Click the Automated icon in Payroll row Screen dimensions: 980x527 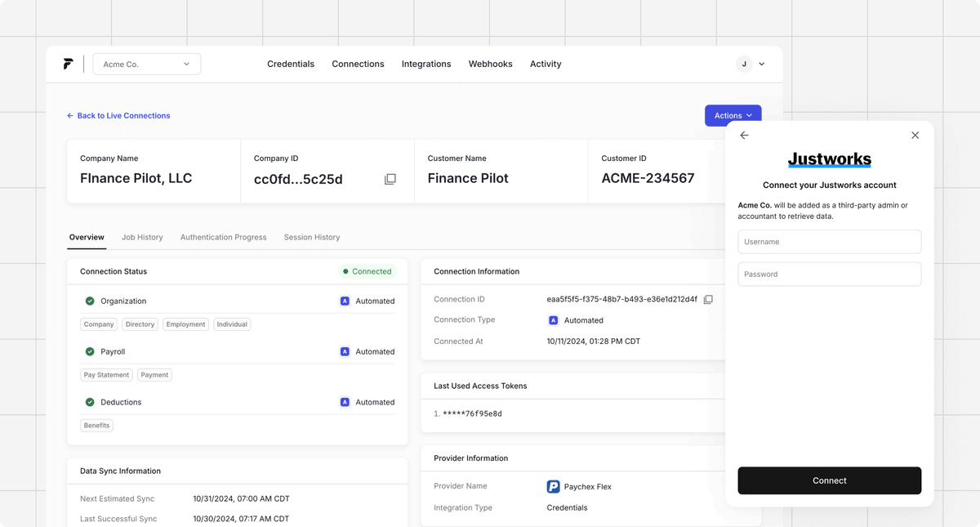coord(345,351)
